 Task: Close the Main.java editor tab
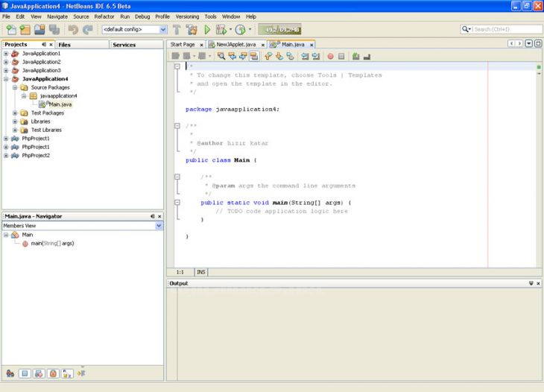311,45
